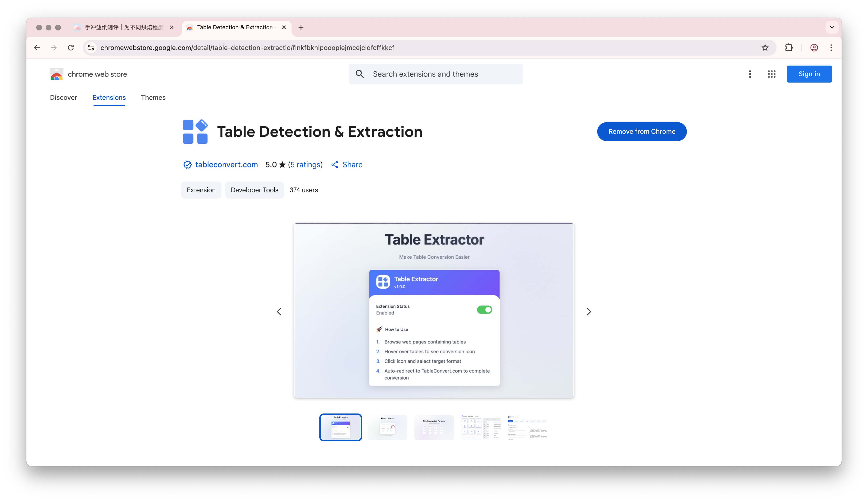
Task: Open the Discover tab
Action: pos(63,97)
